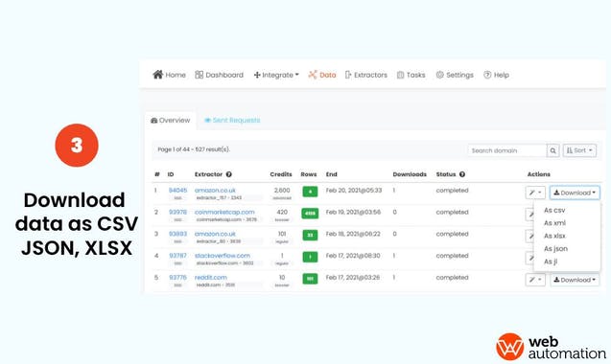Click end date 'Feb 20, 2021@05:33'
The image size is (611, 364).
pos(354,191)
